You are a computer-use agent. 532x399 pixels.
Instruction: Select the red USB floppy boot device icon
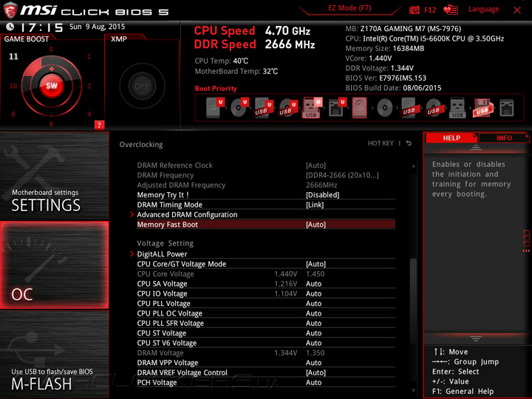(x=482, y=108)
